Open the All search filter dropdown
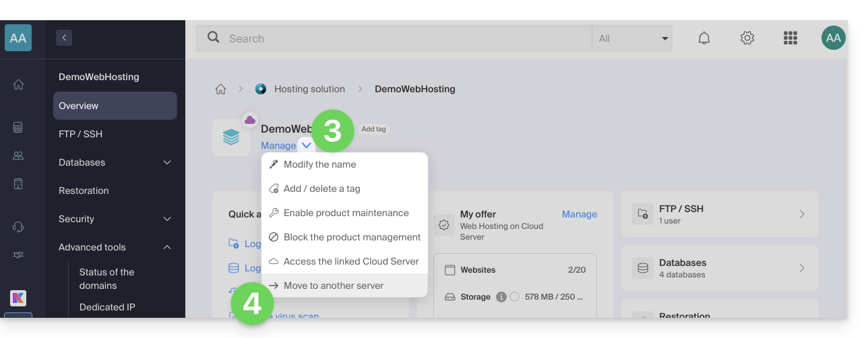Screen dimensions: 868x338 (x=631, y=38)
